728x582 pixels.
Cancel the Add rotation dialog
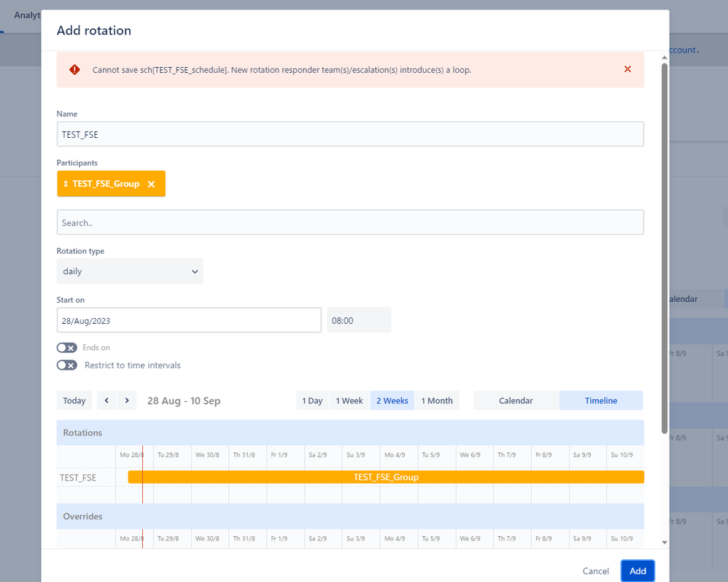596,571
